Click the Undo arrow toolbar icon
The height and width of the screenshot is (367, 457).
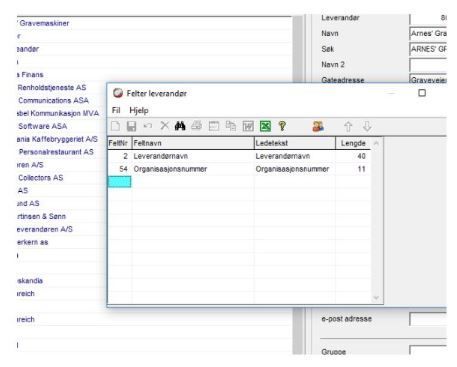(x=148, y=126)
